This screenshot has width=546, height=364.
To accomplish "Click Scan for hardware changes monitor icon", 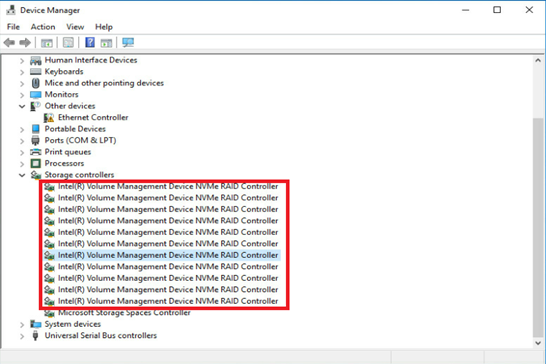I will coord(128,42).
